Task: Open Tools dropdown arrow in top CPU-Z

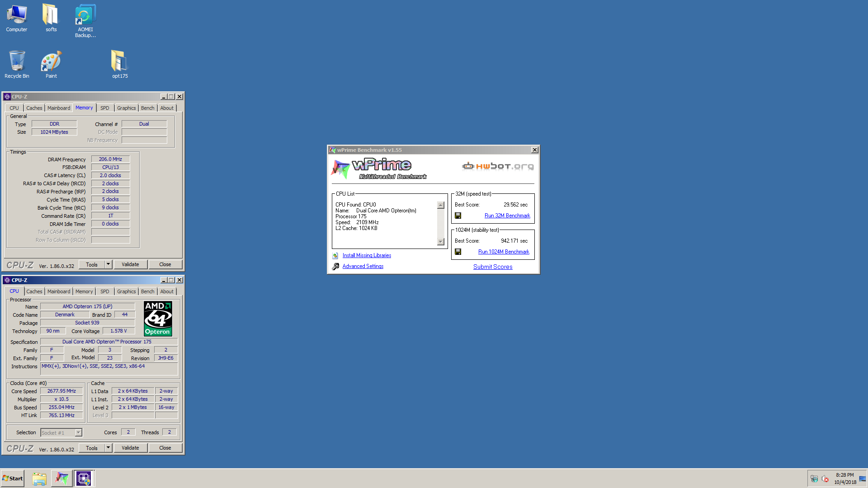Action: coord(108,264)
